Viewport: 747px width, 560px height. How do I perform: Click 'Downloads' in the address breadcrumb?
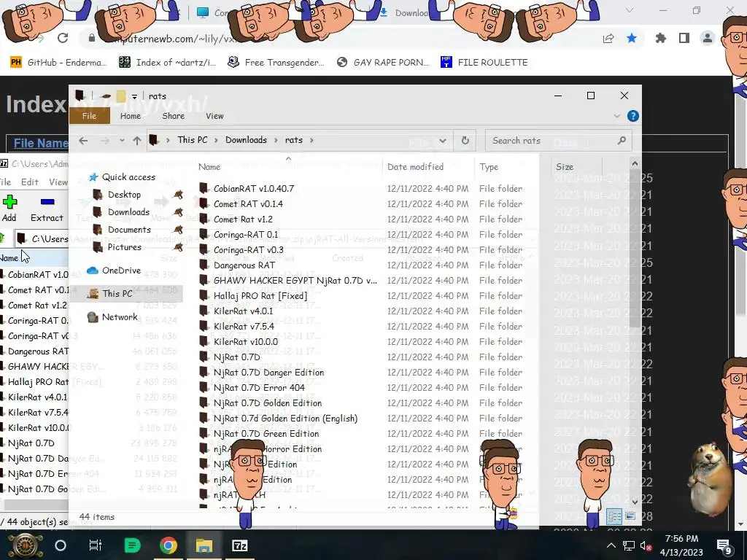pos(246,140)
